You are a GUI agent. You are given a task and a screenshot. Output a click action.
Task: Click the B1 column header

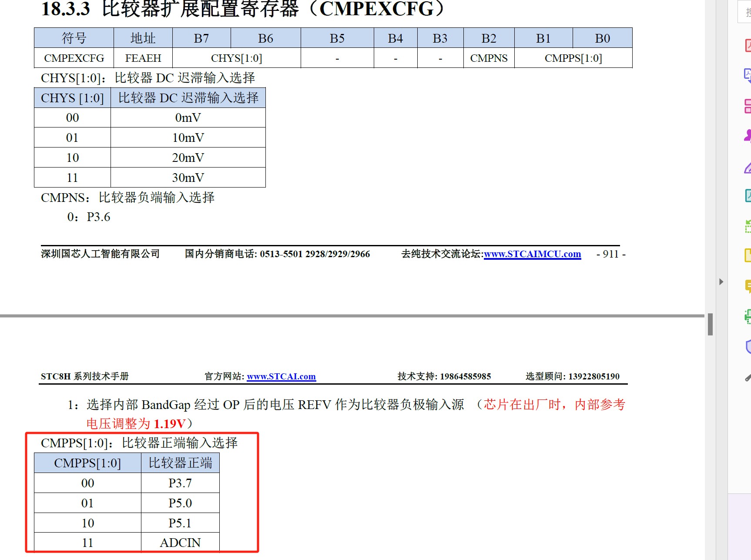[x=543, y=38]
